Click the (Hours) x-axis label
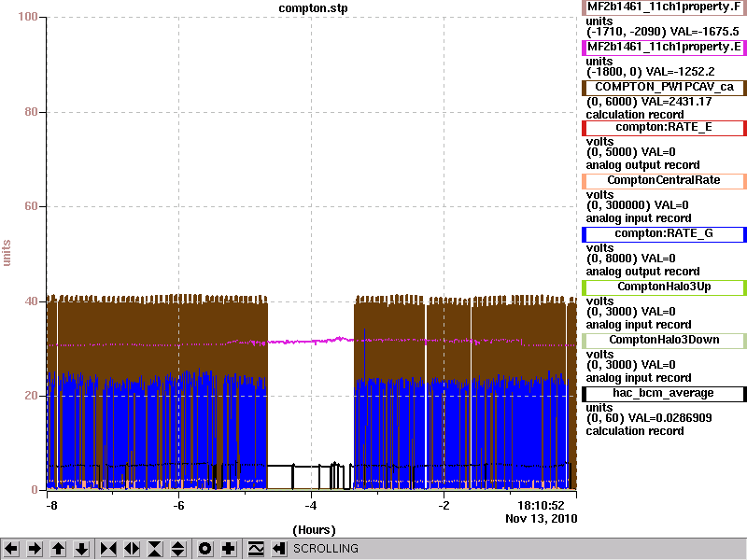 tap(314, 530)
